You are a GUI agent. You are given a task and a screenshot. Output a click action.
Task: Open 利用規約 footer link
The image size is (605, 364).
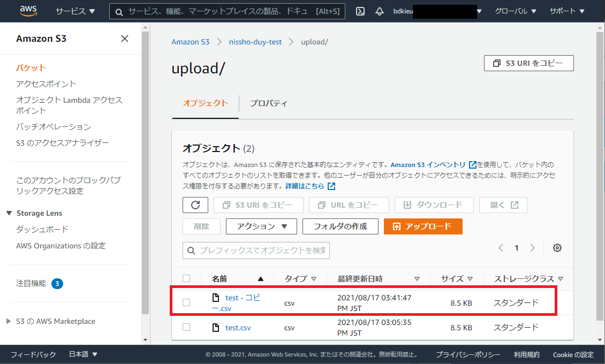tap(526, 354)
